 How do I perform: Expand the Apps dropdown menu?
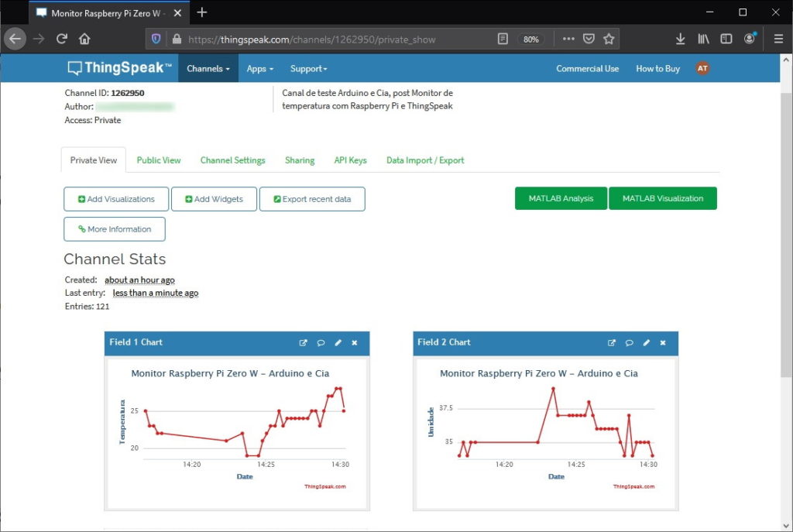[260, 69]
